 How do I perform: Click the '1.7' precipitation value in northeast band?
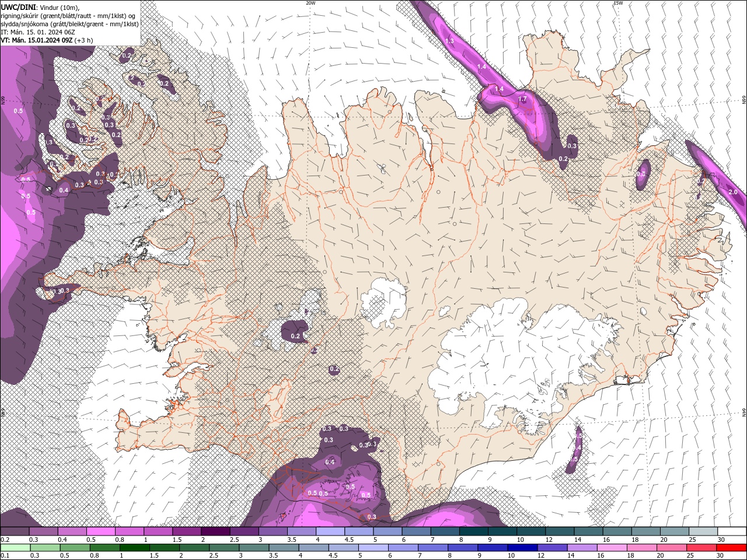(522, 99)
